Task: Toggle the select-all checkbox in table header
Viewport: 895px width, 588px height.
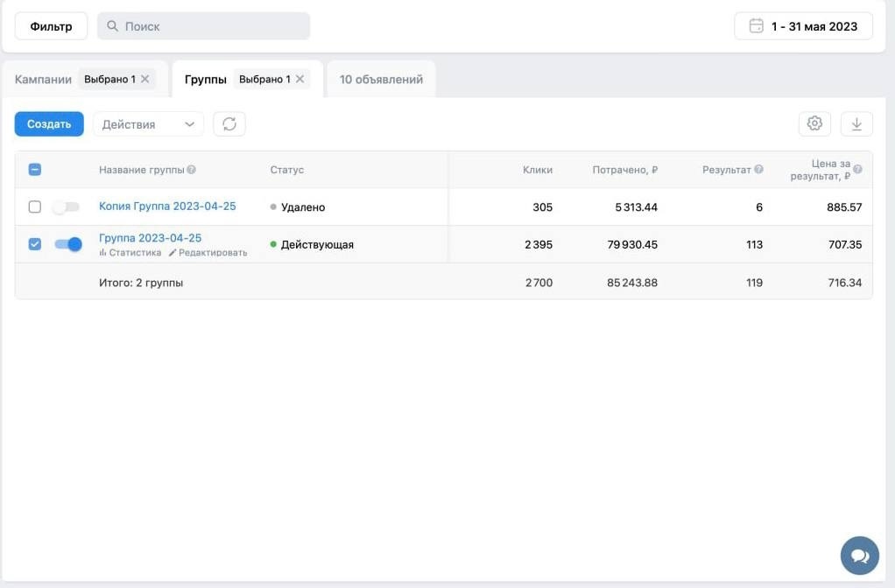Action: 35,170
